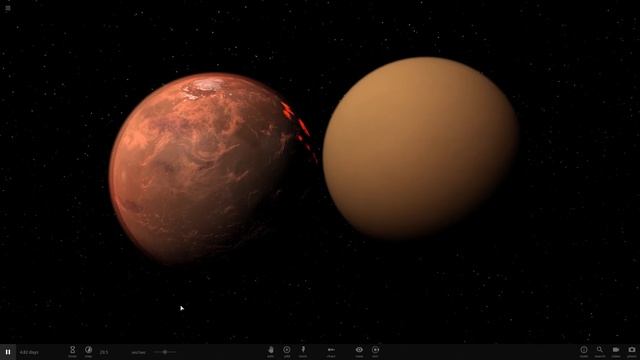Select the hazy orange Titan-like planet
The height and width of the screenshot is (360, 640).
click(420, 148)
